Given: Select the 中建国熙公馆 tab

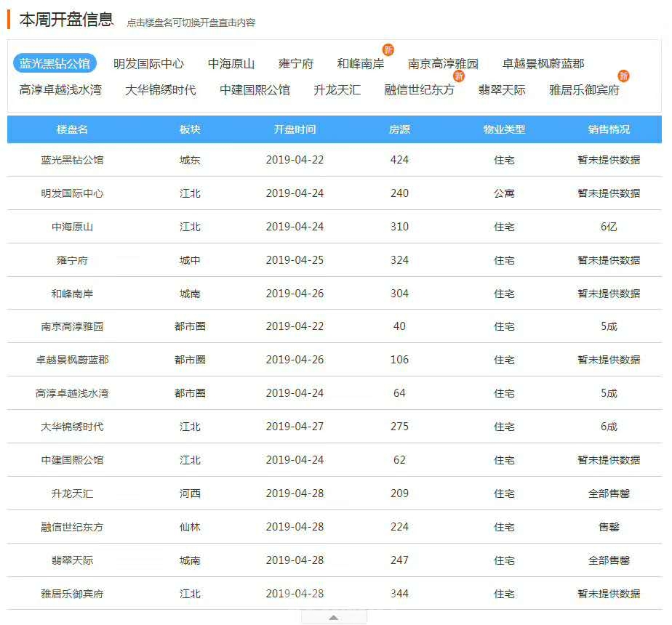Looking at the screenshot, I should point(255,90).
